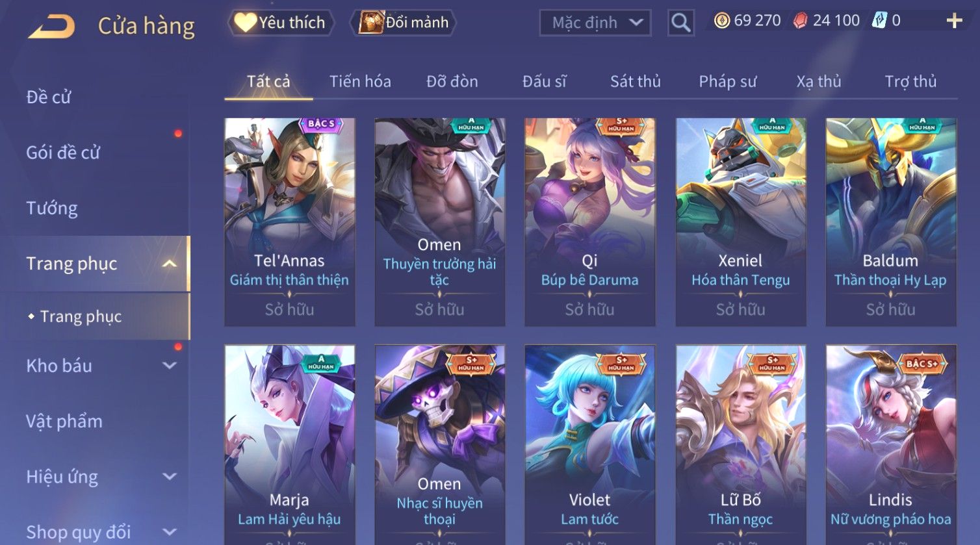This screenshot has width=980, height=545.
Task: Click the gold coin currency icon
Action: coord(721,21)
